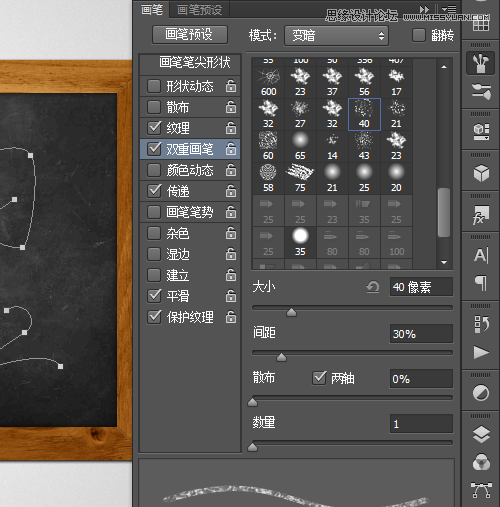Click the 散布 scatter slider handle
This screenshot has height=507, width=500.
click(x=253, y=402)
